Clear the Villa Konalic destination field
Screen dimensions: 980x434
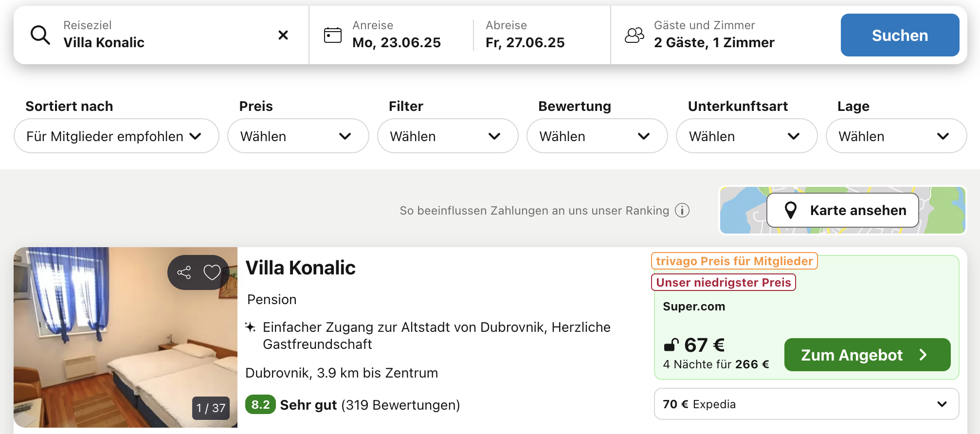pyautogui.click(x=283, y=35)
